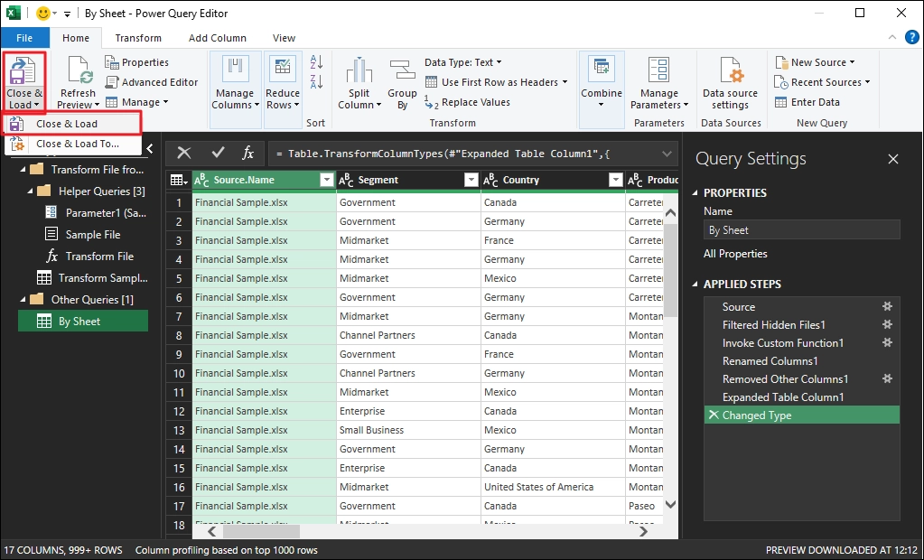Cancel formula with the X icon
924x560 pixels.
184,154
